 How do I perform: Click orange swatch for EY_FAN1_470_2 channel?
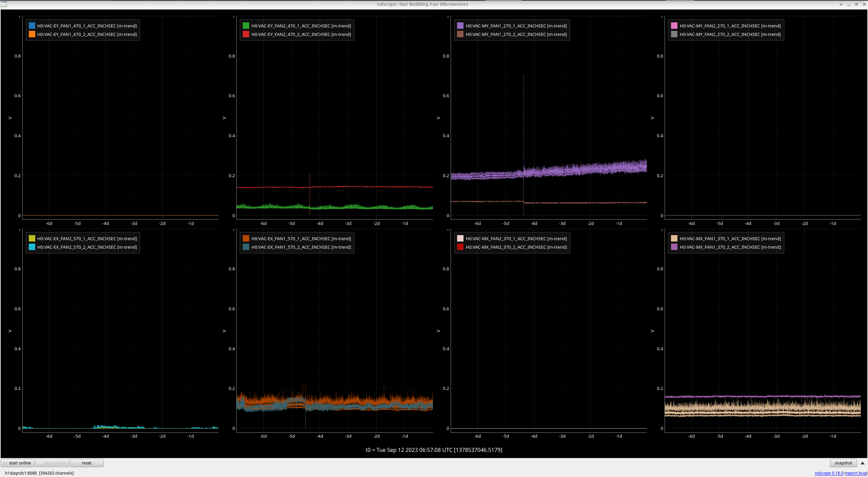click(x=32, y=34)
